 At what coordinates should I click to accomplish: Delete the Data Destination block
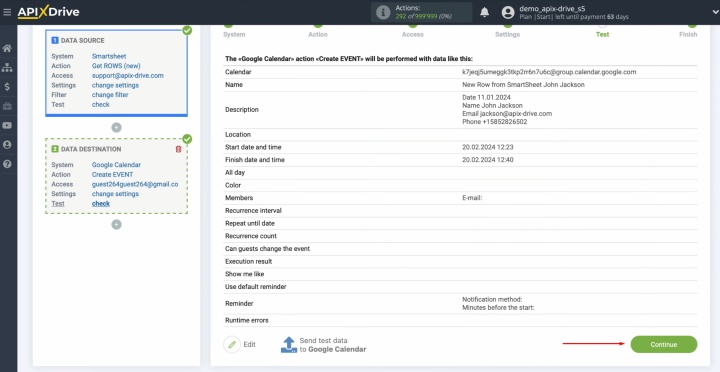pyautogui.click(x=179, y=149)
